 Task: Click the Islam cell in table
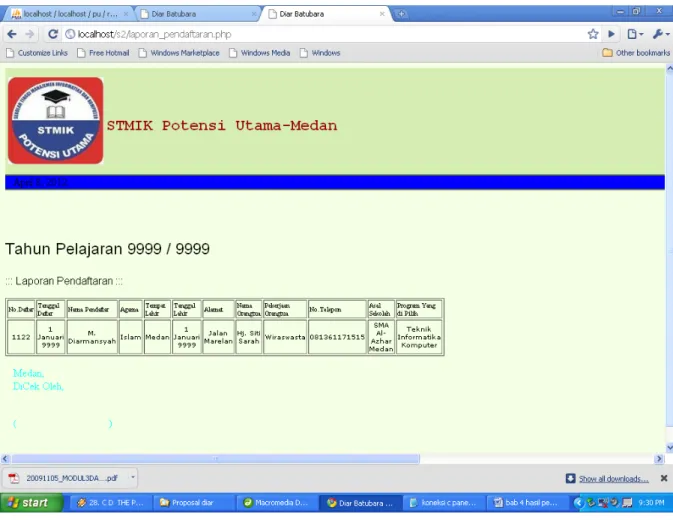coord(130,337)
